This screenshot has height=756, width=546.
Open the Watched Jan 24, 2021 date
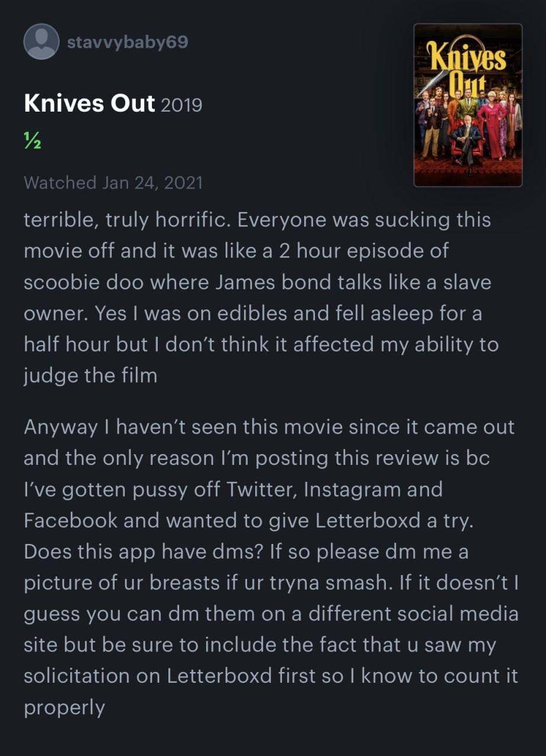[113, 183]
